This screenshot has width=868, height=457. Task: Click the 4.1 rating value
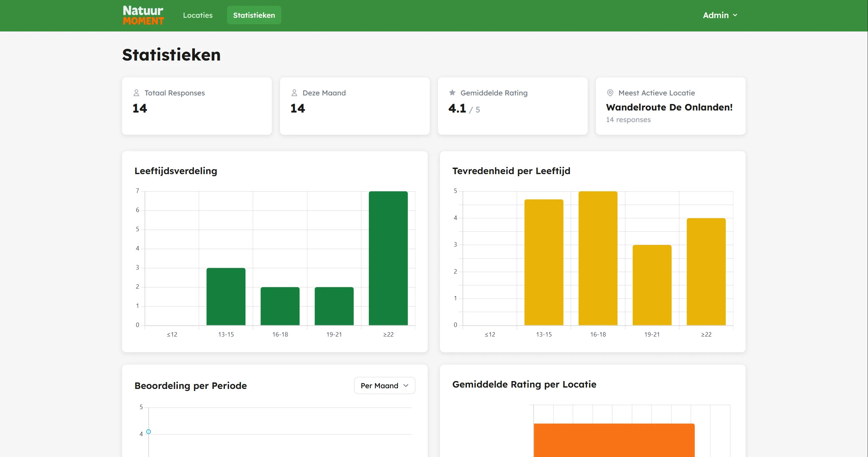point(456,108)
